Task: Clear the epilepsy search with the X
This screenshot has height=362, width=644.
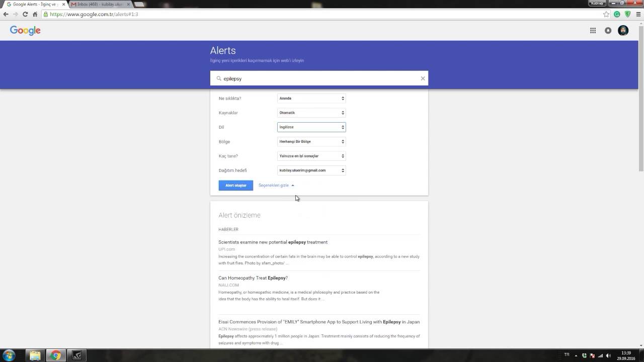Action: pos(423,78)
